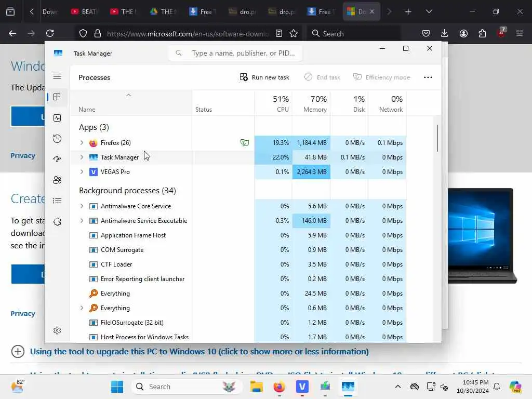The height and width of the screenshot is (399, 532).
Task: Click Run new task button
Action: [264, 77]
